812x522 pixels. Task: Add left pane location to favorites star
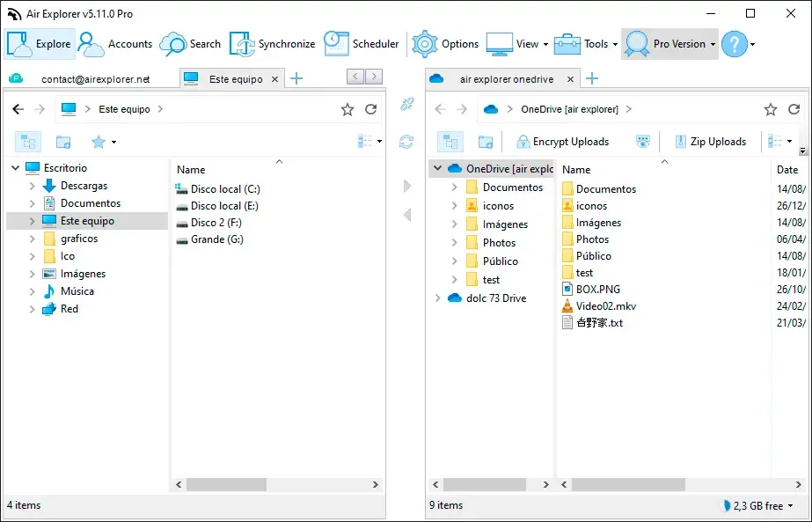[347, 109]
